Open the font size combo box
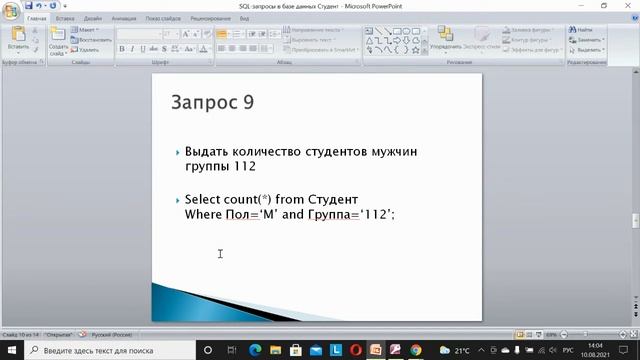The image size is (640, 360). (x=171, y=34)
